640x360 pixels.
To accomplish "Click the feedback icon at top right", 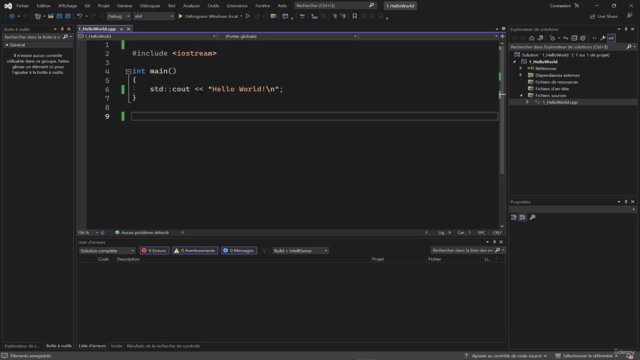I will coord(629,16).
